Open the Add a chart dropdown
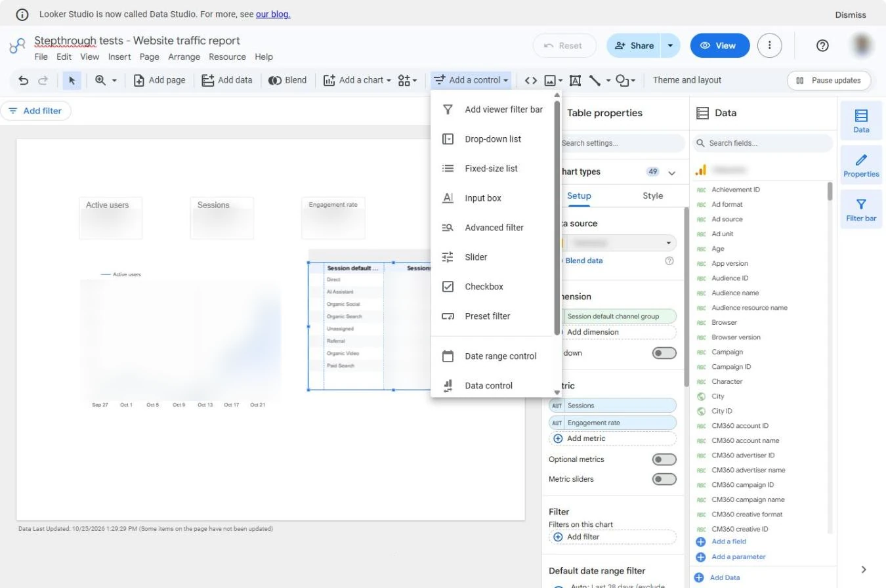This screenshot has height=588, width=886. [358, 80]
